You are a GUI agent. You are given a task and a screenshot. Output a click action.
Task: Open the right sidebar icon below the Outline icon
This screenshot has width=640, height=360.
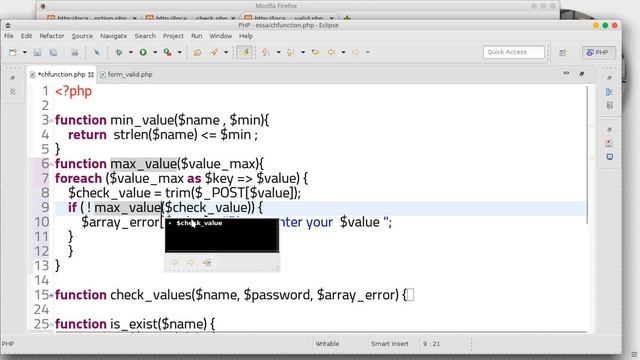click(609, 106)
